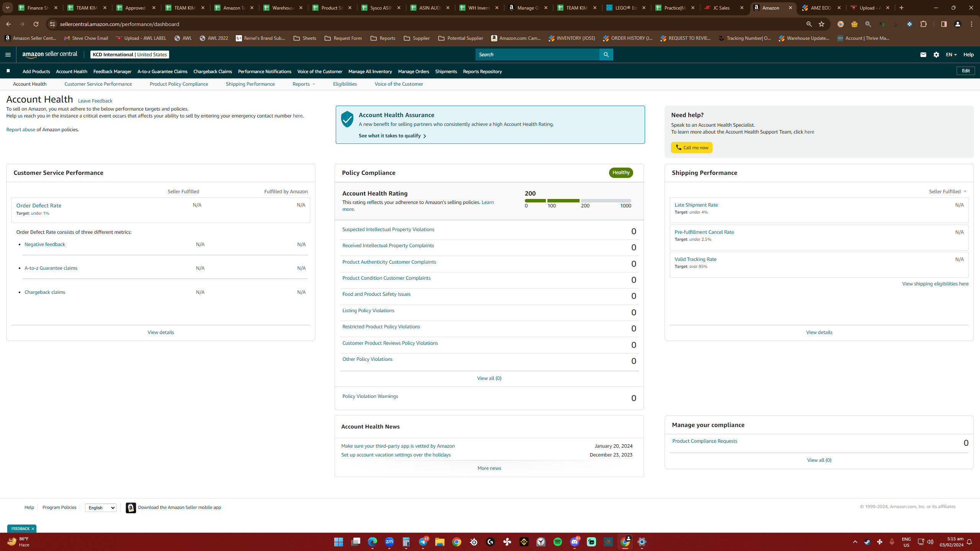Click the Account Health Rating progress bar
Screen dimensions: 980x551
coord(578,201)
